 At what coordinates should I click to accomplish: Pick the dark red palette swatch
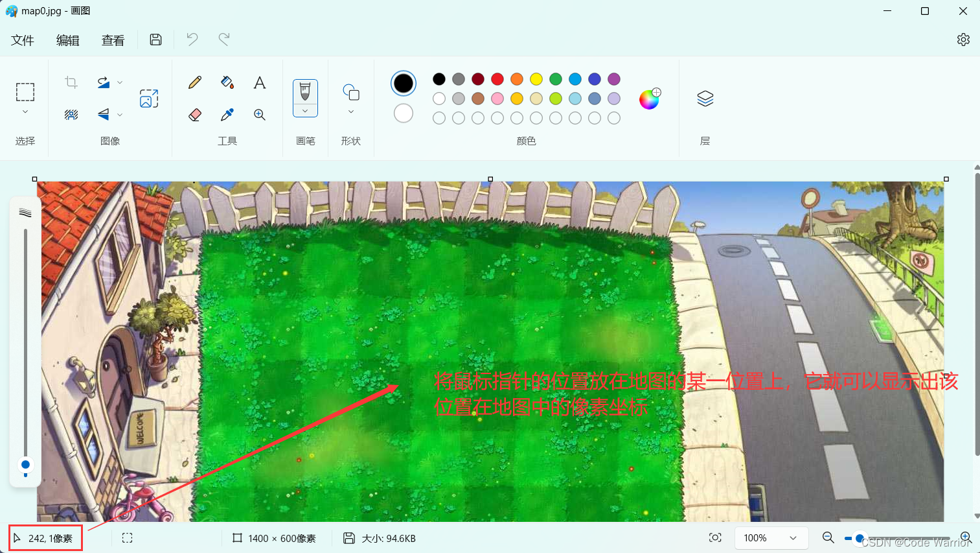click(478, 79)
